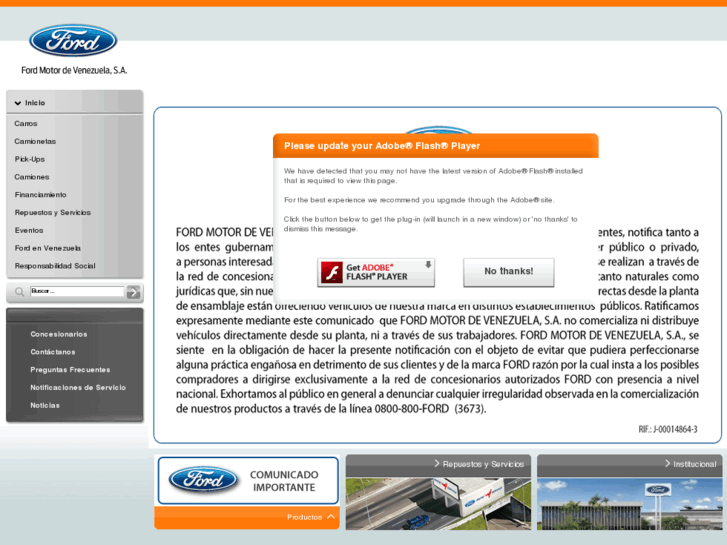Open Ford en Venezuela page
Image resolution: width=727 pixels, height=545 pixels.
[x=48, y=248]
